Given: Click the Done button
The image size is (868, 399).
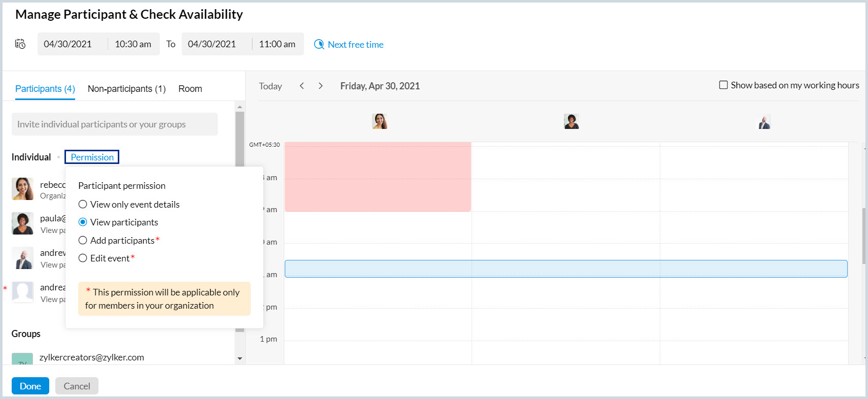Looking at the screenshot, I should pyautogui.click(x=30, y=386).
